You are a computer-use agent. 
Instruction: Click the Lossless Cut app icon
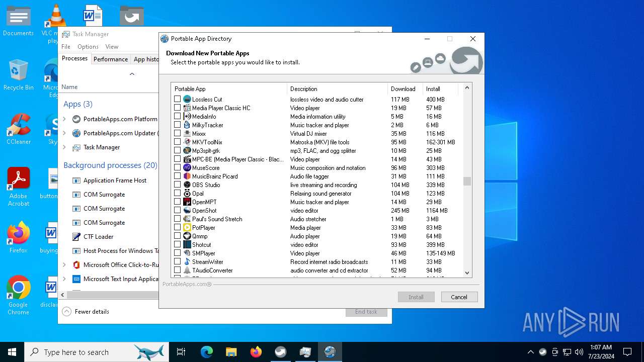[x=187, y=99]
